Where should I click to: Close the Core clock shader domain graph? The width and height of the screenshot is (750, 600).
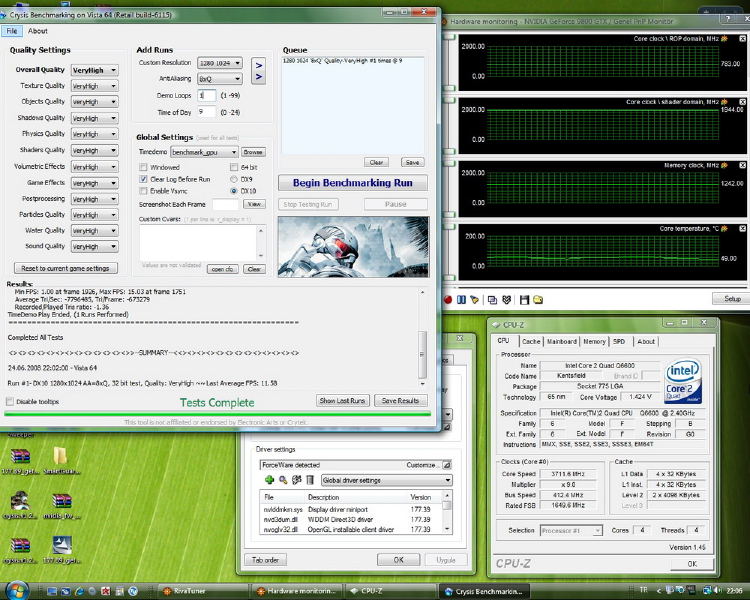(x=742, y=102)
